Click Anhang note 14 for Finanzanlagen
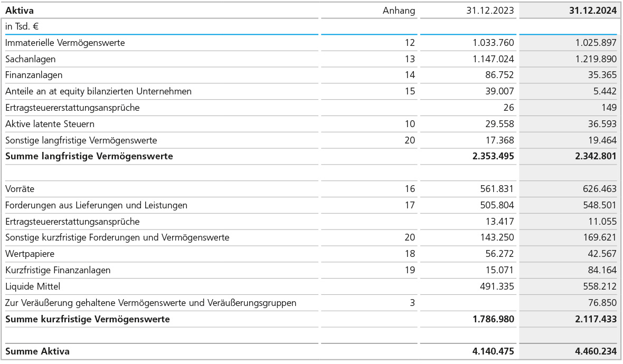The height and width of the screenshot is (364, 623). [x=410, y=75]
